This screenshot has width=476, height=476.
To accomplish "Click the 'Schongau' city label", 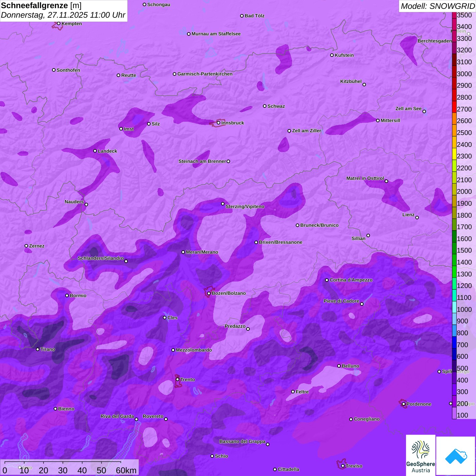I will [x=159, y=4].
